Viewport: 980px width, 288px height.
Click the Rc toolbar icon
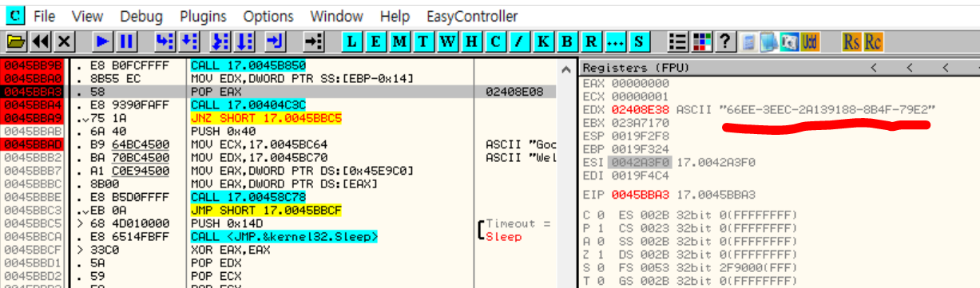(x=873, y=41)
